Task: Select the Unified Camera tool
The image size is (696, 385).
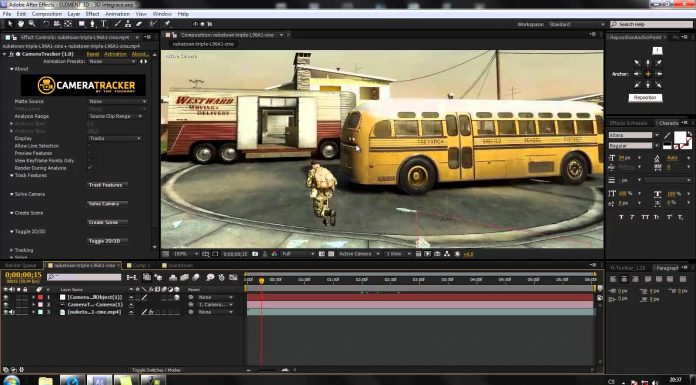Action: (x=57, y=24)
